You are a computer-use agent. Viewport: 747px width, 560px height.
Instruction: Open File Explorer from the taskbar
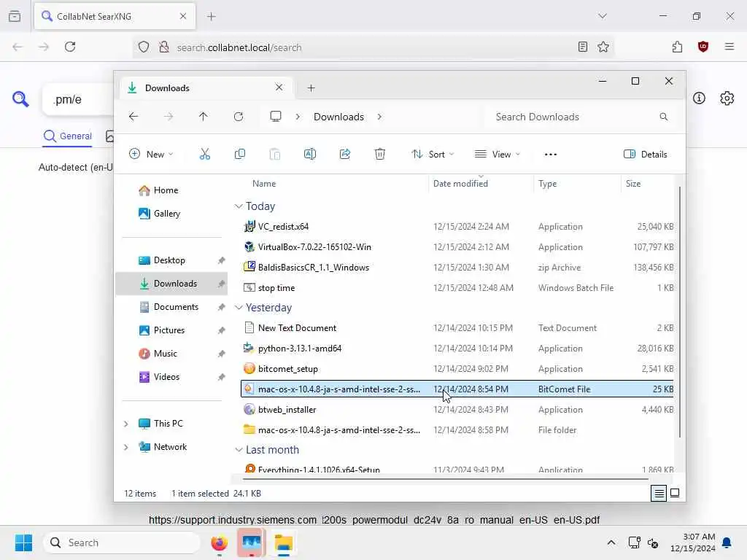(284, 542)
